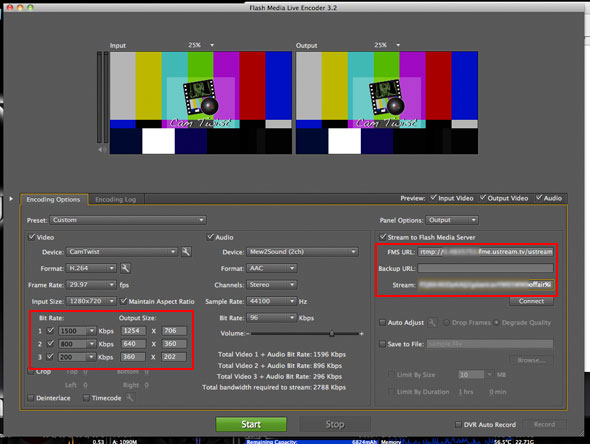Enable the Save to File checkbox
The width and height of the screenshot is (590, 444).
click(383, 344)
